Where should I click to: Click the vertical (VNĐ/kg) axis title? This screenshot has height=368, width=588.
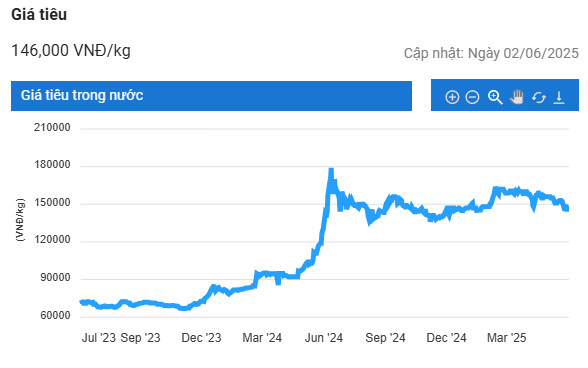click(20, 220)
